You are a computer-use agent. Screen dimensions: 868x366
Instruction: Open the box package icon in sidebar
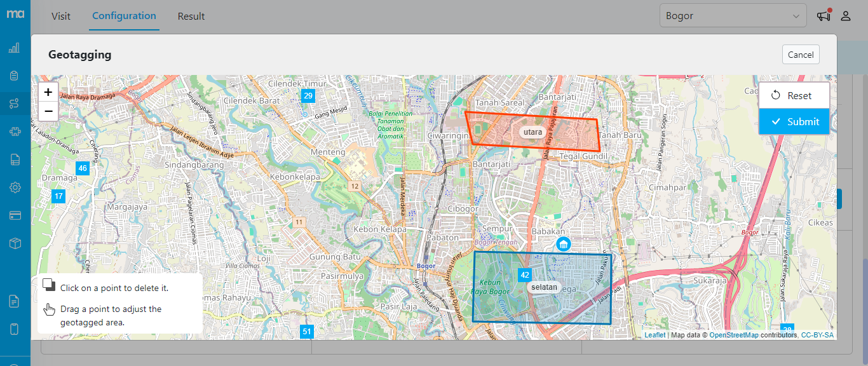(x=15, y=243)
